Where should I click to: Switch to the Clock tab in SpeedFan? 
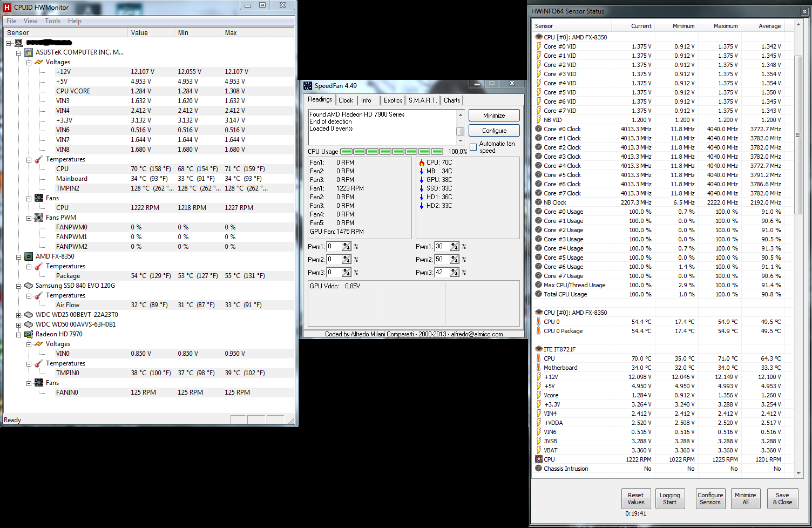pos(346,100)
